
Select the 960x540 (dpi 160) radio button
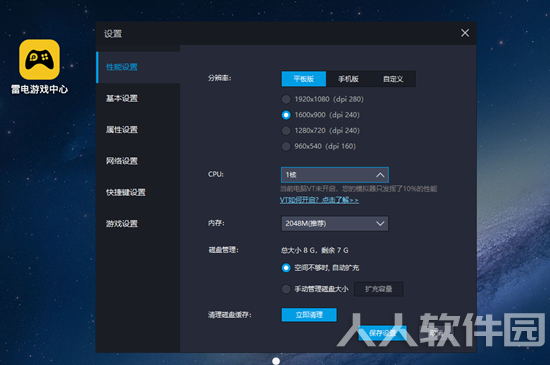pos(286,146)
